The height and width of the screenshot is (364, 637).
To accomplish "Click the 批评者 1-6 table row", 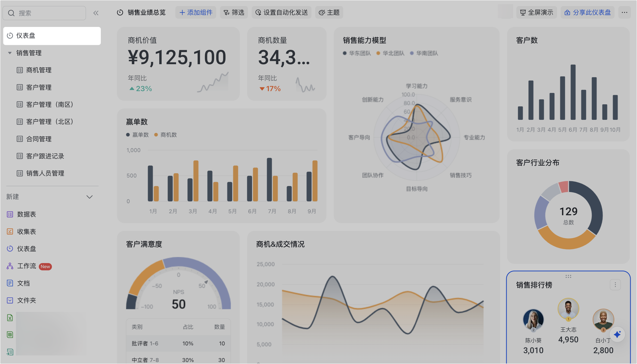I will [178, 343].
